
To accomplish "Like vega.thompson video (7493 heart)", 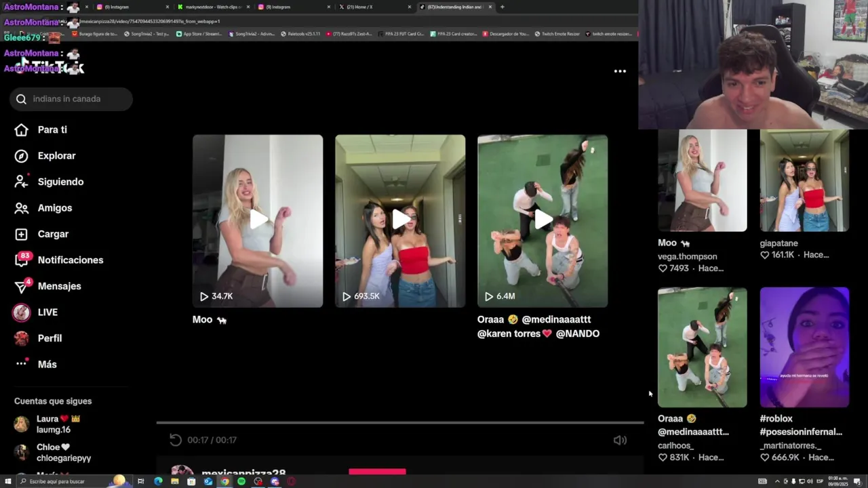I will [x=663, y=268].
